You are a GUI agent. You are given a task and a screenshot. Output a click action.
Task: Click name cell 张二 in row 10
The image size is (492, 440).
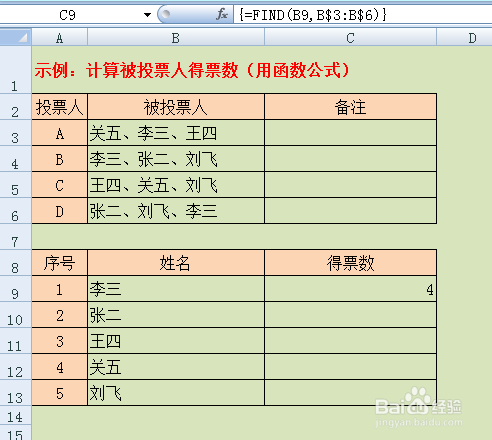point(176,315)
